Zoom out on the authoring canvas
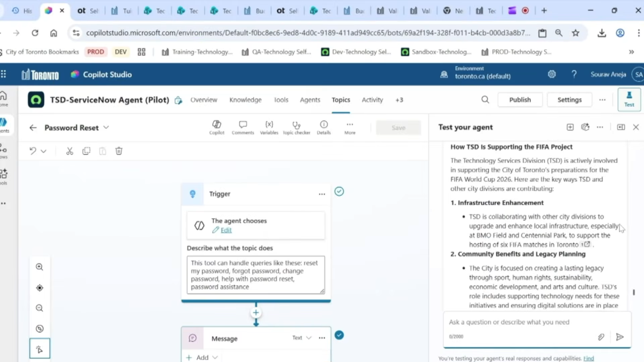 (40, 308)
